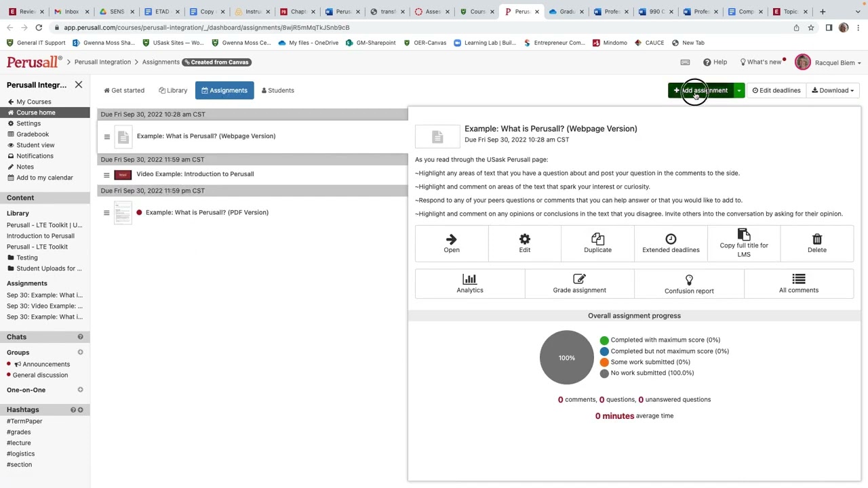Select the #section hashtag
The height and width of the screenshot is (488, 868).
point(19,464)
